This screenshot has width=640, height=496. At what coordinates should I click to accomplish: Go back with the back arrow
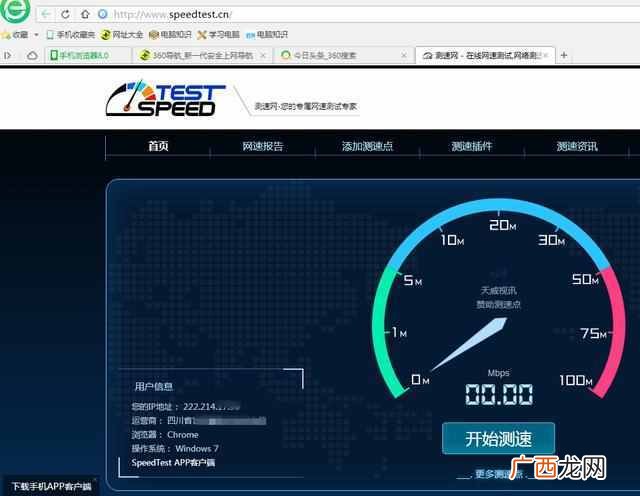[x=46, y=14]
